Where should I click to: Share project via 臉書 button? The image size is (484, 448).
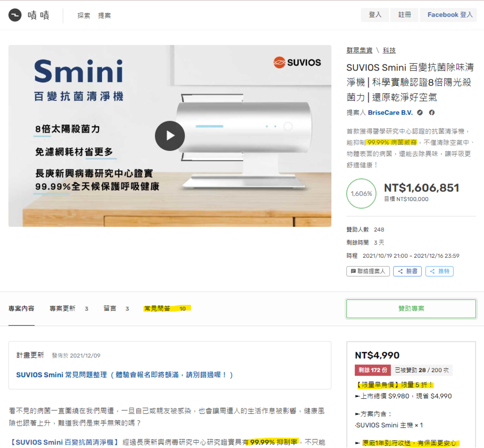click(x=407, y=271)
